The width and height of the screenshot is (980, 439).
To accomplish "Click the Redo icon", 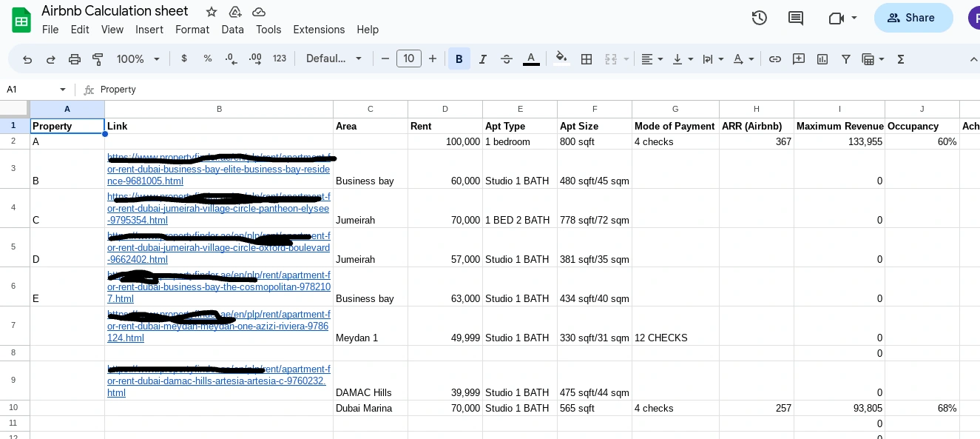I will [x=51, y=59].
